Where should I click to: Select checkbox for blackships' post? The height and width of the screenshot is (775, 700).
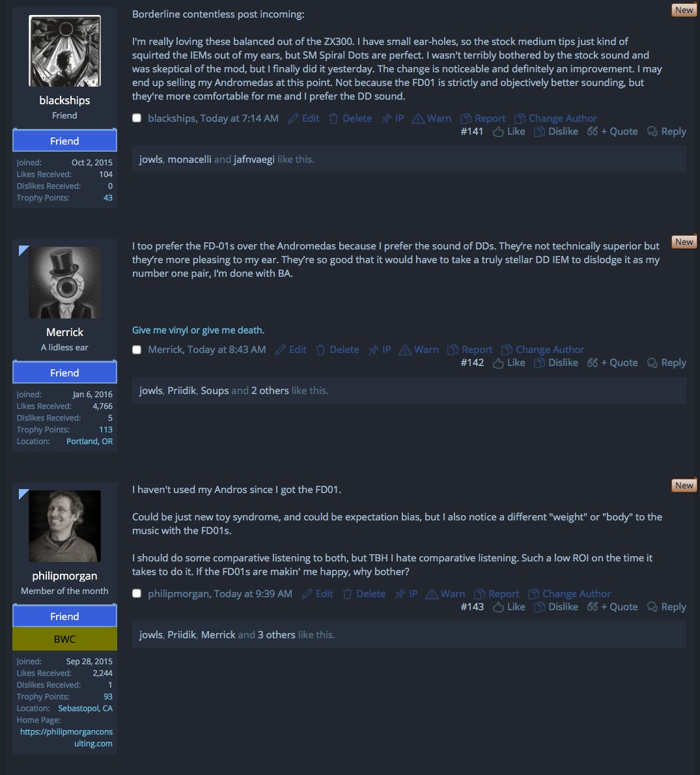[x=137, y=118]
